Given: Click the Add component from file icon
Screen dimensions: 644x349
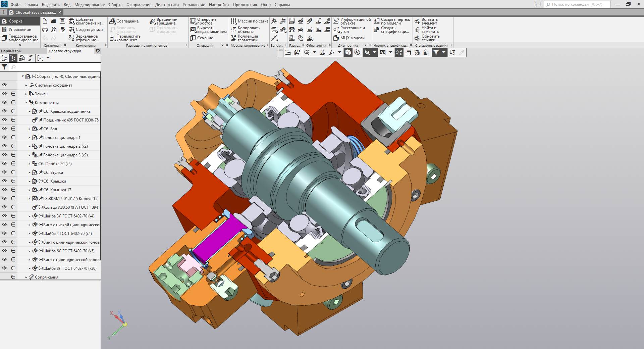Looking at the screenshot, I should pos(72,21).
